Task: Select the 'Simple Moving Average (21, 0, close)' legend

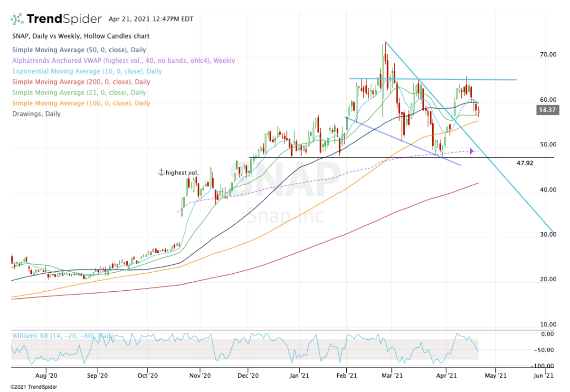Action: 79,93
